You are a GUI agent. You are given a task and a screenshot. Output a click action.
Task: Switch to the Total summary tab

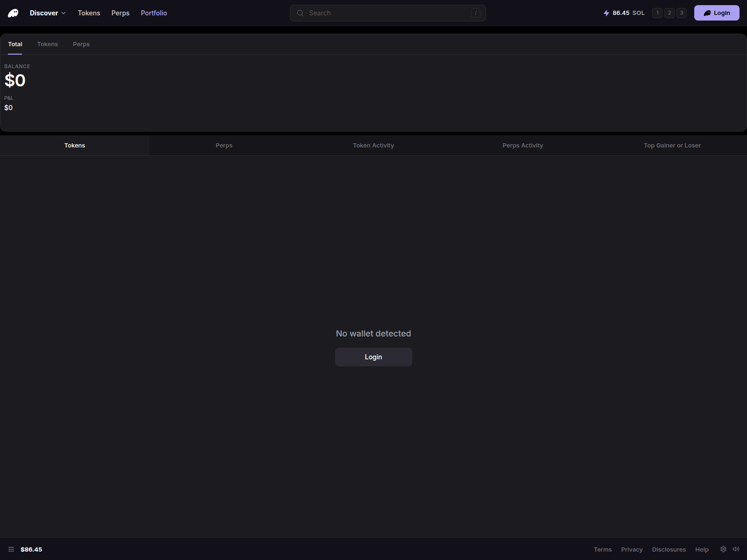(x=15, y=44)
